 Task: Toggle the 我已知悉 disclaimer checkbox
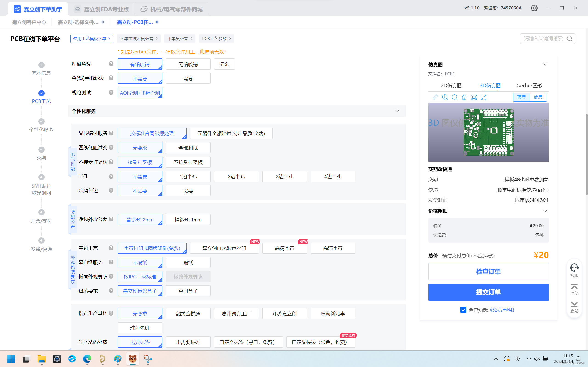[463, 310]
